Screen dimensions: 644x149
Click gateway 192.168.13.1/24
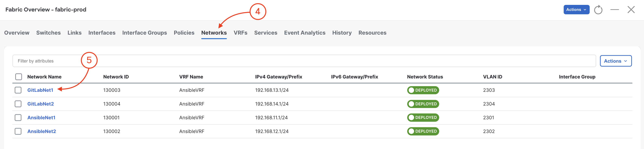click(x=272, y=90)
